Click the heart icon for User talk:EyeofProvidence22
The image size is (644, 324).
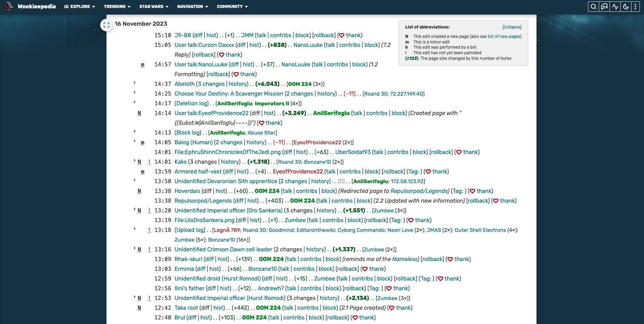tap(261, 123)
